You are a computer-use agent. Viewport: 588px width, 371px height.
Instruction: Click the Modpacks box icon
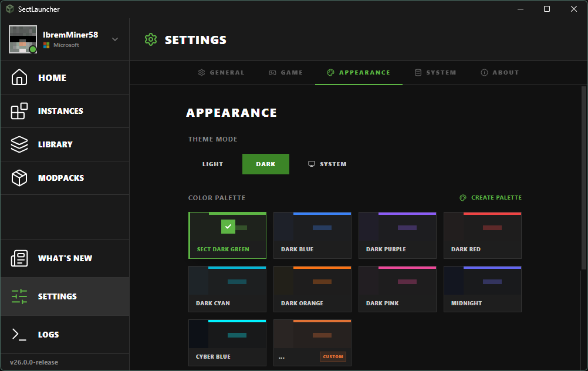(x=19, y=178)
